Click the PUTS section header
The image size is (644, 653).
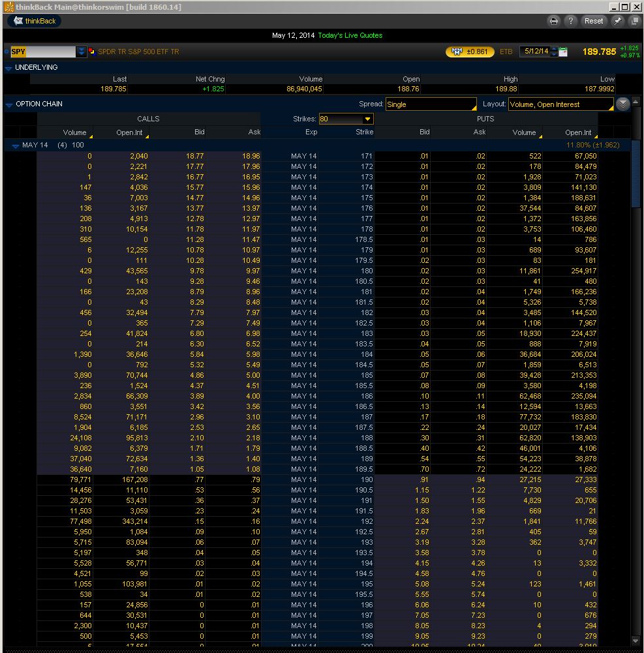pos(485,119)
